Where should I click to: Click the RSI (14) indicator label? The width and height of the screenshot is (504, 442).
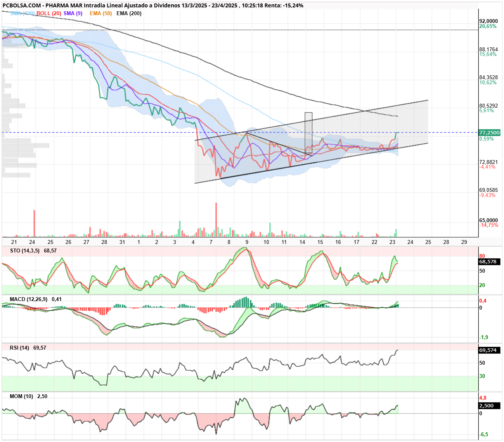(x=19, y=348)
